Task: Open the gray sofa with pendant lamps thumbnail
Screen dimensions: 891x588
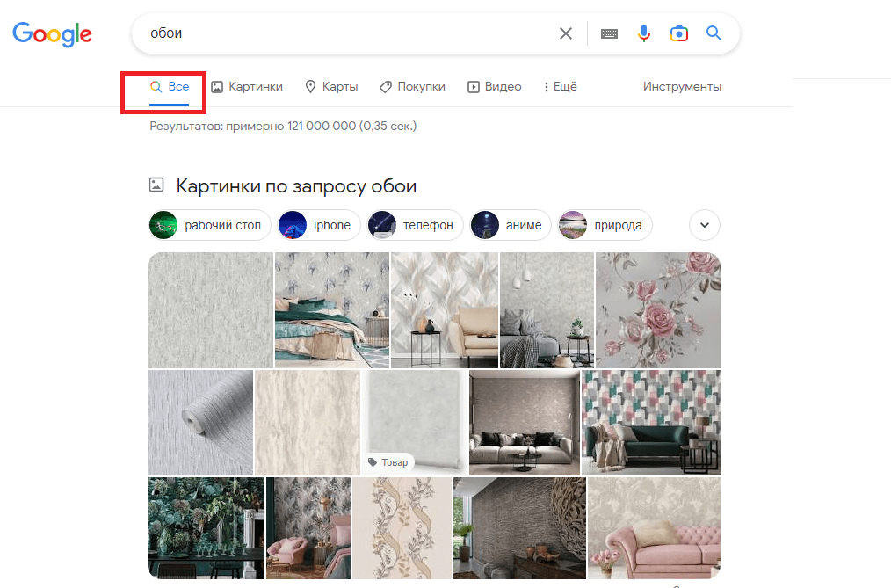Action: (547, 310)
